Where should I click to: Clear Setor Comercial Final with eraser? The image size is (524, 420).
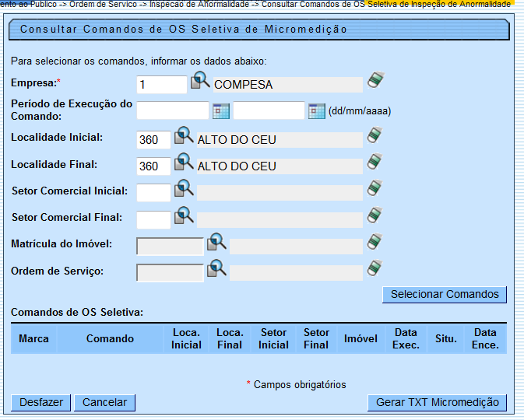[x=376, y=216]
